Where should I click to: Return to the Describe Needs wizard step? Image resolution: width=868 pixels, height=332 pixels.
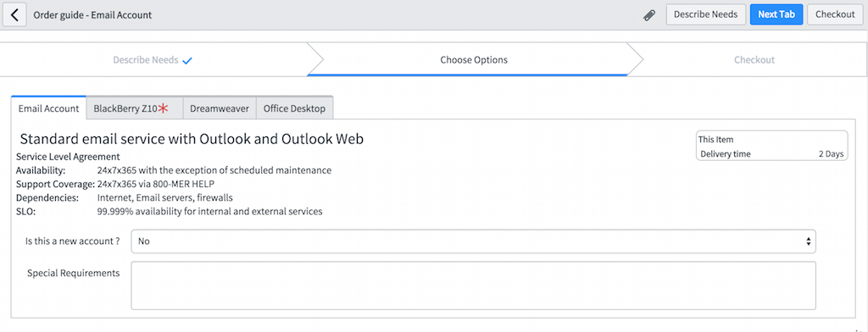(153, 60)
